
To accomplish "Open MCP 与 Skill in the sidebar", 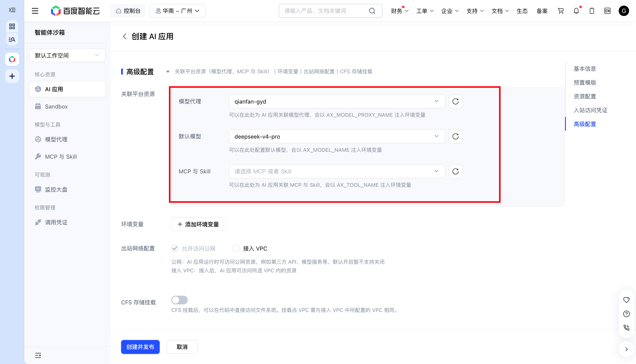I will tap(67, 156).
